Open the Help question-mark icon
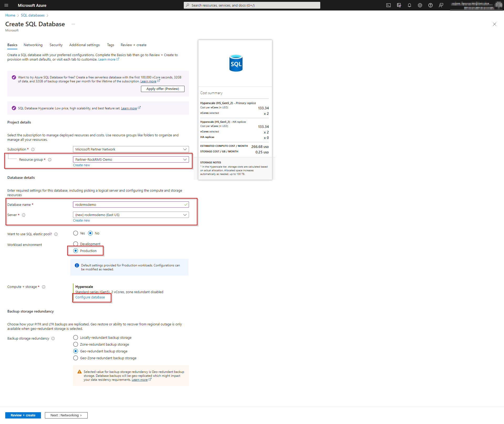Screen dimensions: 504x424 pyautogui.click(x=430, y=5)
